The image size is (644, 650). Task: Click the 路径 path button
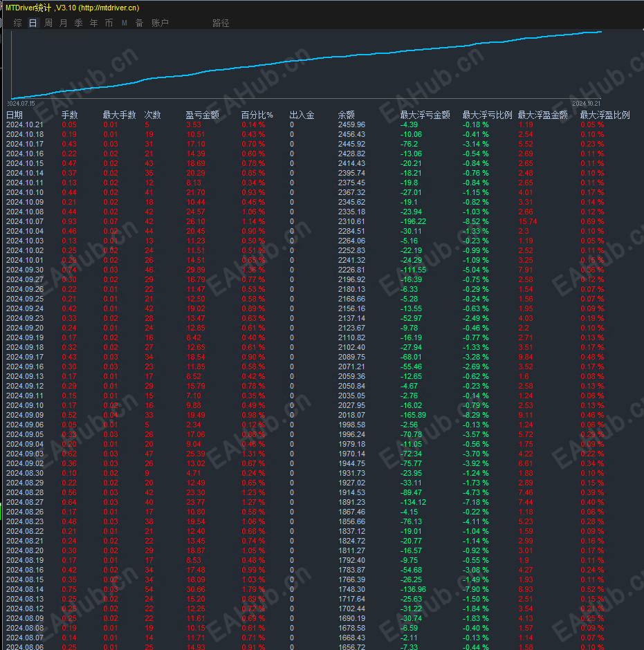(221, 24)
